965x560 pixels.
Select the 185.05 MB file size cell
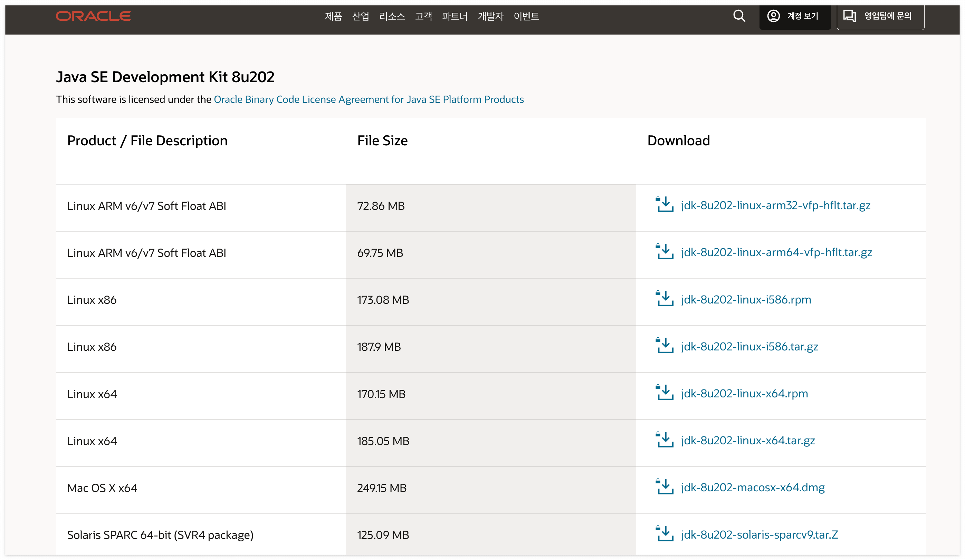click(x=491, y=443)
